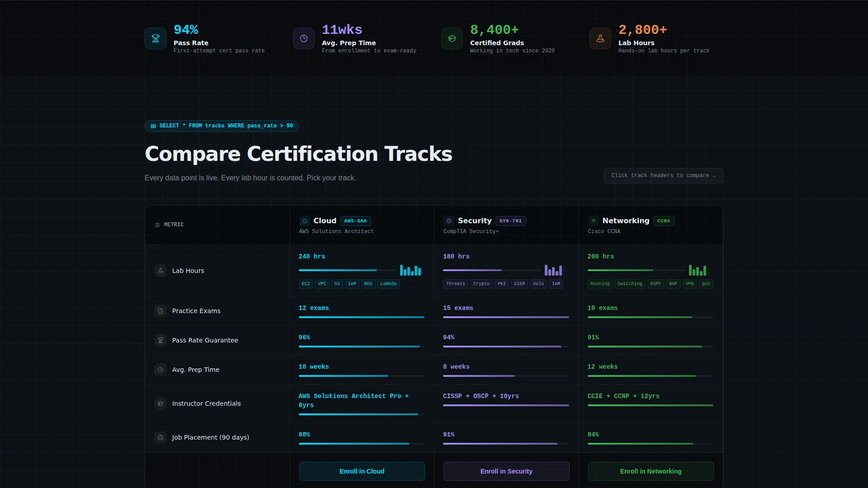Click 'CCIE + CCNP + 12yrs' credentials
Image resolution: width=868 pixels, height=488 pixels.
click(x=623, y=396)
